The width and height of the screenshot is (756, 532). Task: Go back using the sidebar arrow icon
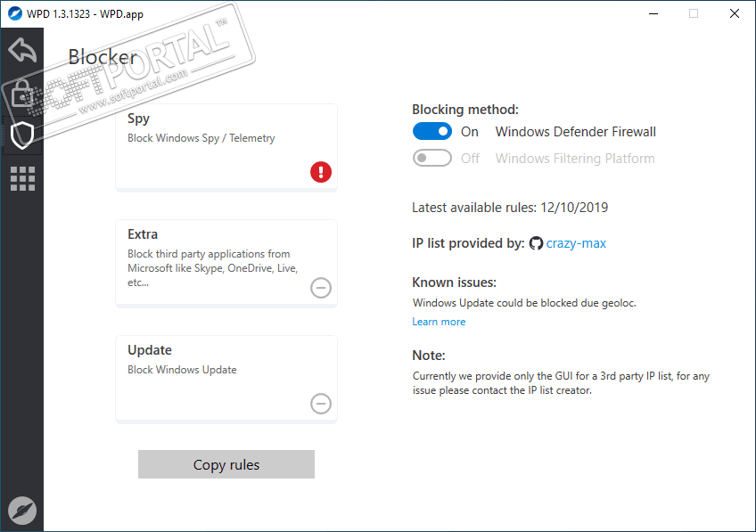coord(22,50)
